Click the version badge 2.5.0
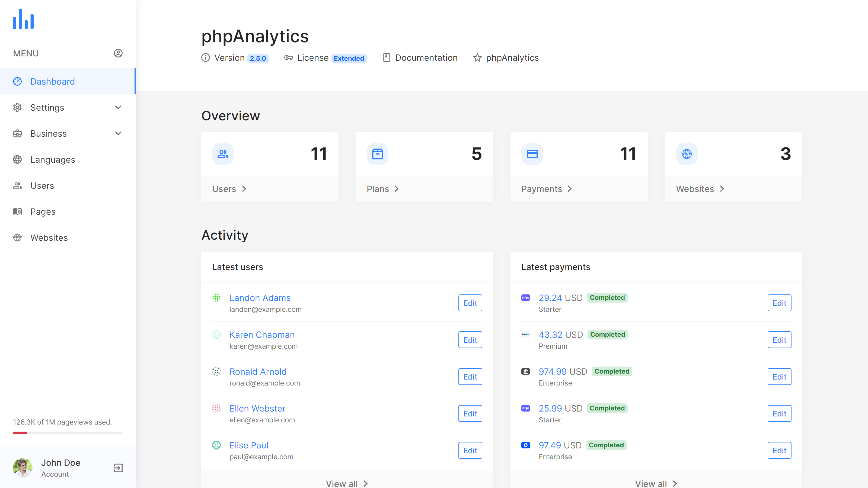 click(258, 58)
